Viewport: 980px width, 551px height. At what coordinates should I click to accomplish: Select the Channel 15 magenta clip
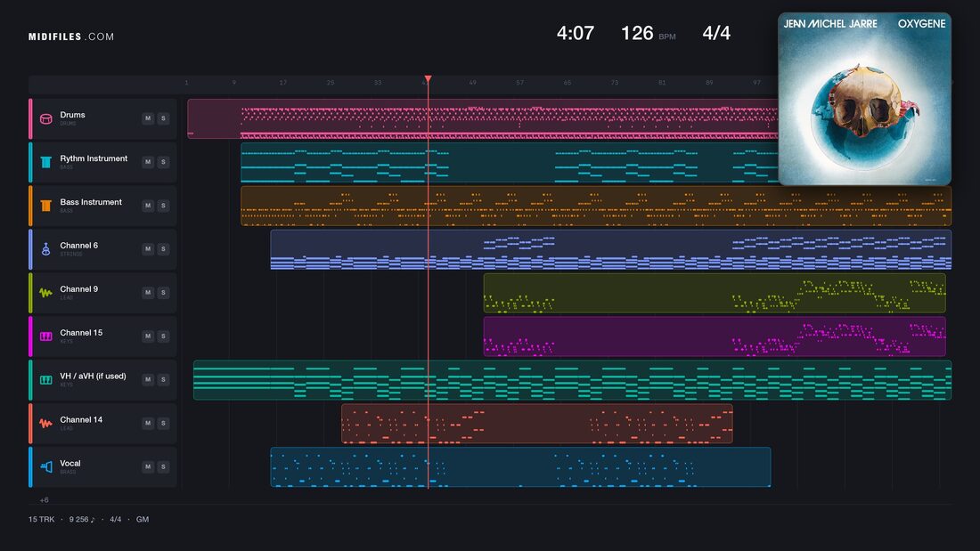tap(715, 336)
